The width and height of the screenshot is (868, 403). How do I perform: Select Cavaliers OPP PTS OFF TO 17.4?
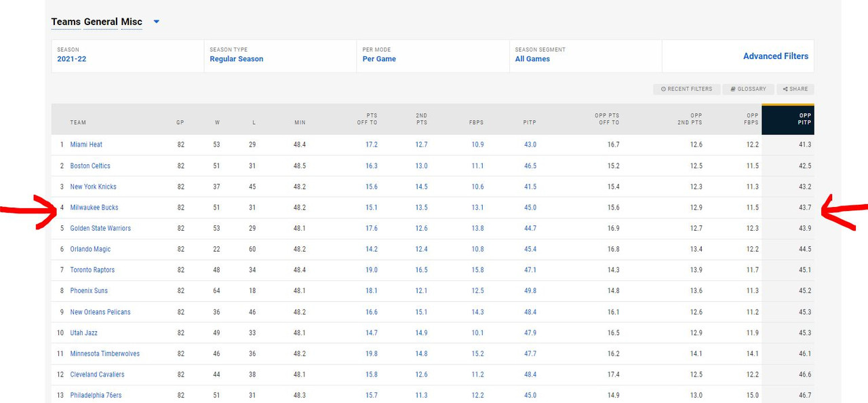(613, 375)
